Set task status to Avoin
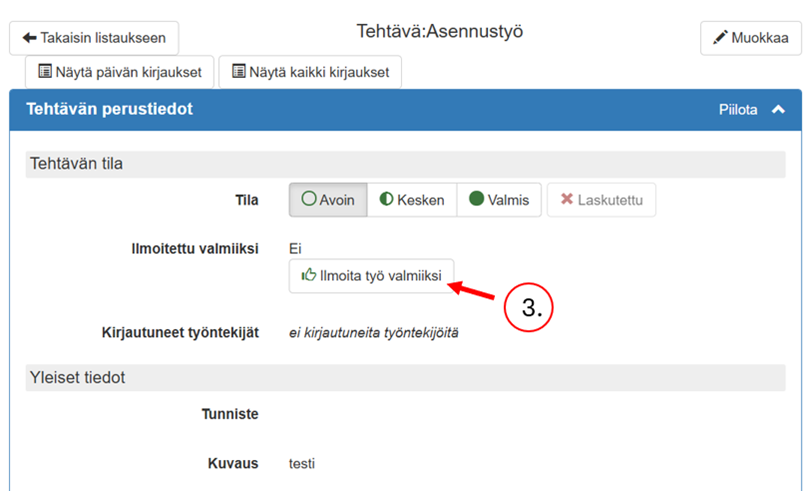 coord(328,200)
